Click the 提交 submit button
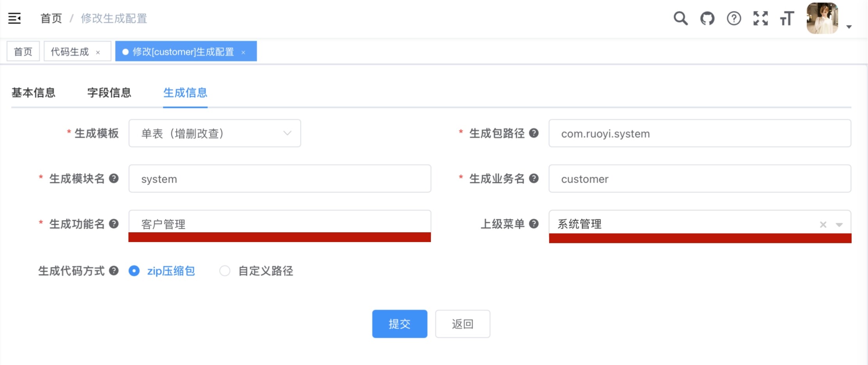Screen dimensions: 868x365 (x=400, y=323)
